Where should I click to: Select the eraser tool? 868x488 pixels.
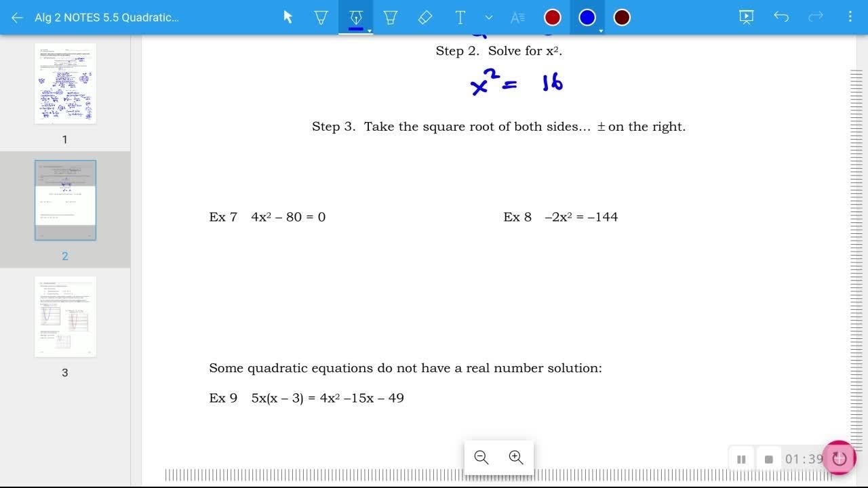point(425,18)
